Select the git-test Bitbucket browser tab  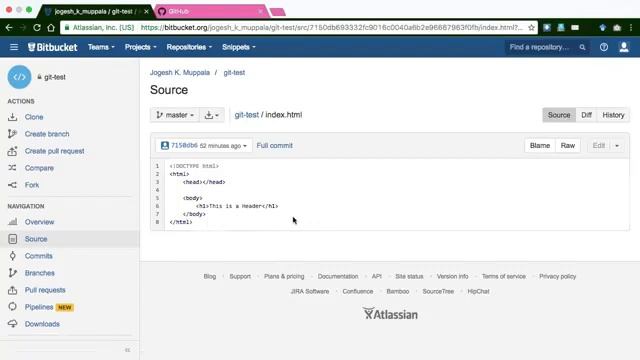tap(95, 11)
